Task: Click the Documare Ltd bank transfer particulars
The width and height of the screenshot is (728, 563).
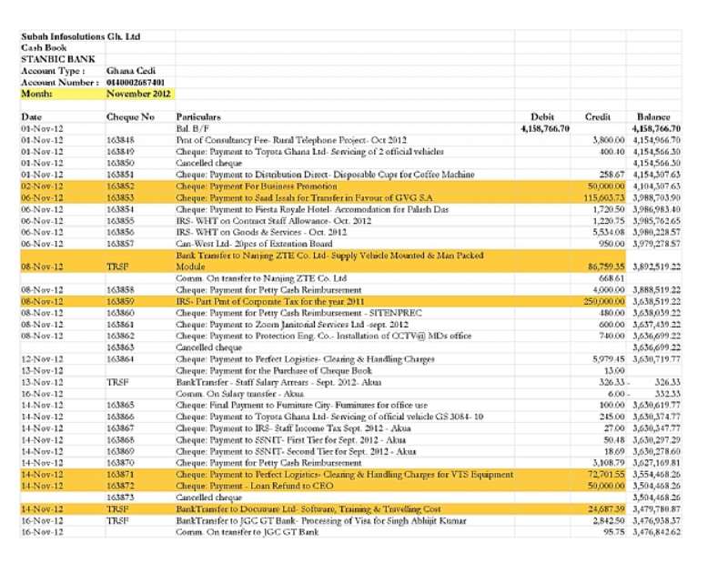Action: [308, 509]
